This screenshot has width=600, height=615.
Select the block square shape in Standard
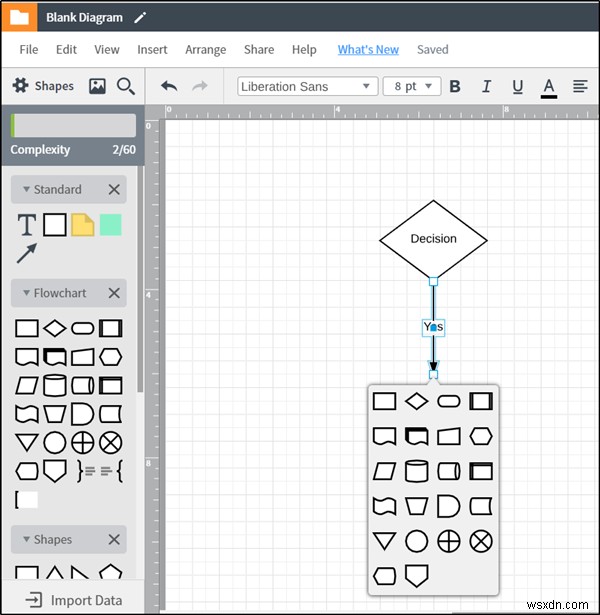[x=55, y=225]
